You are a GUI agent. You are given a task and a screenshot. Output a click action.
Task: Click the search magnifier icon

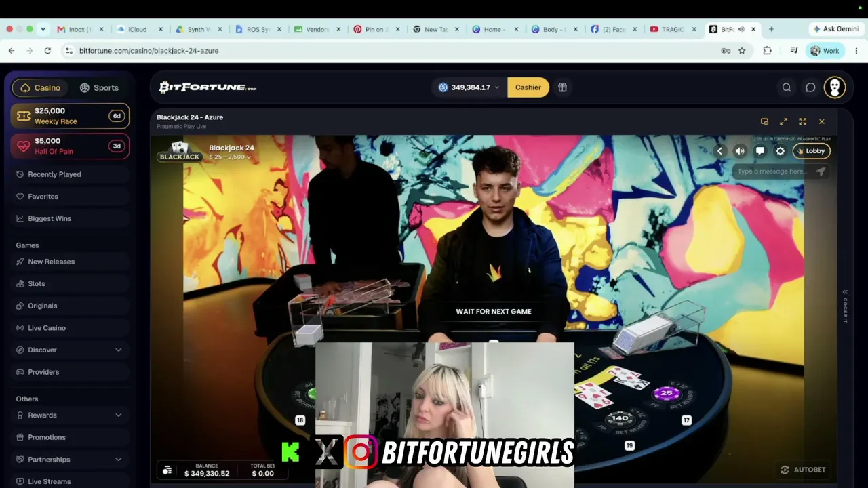click(787, 87)
